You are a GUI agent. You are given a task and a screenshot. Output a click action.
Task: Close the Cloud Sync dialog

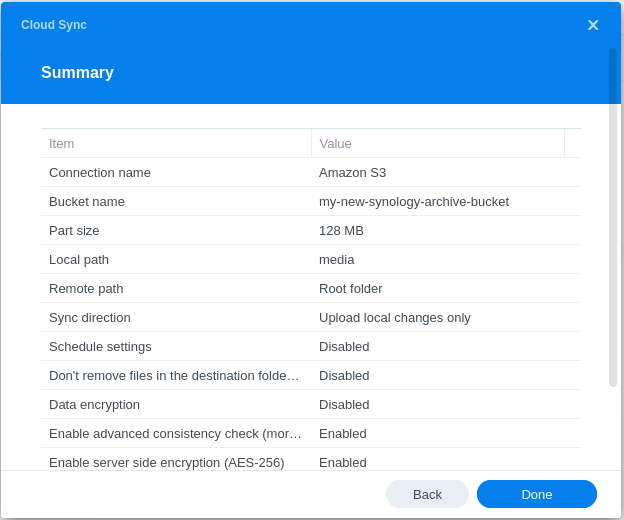(x=593, y=25)
